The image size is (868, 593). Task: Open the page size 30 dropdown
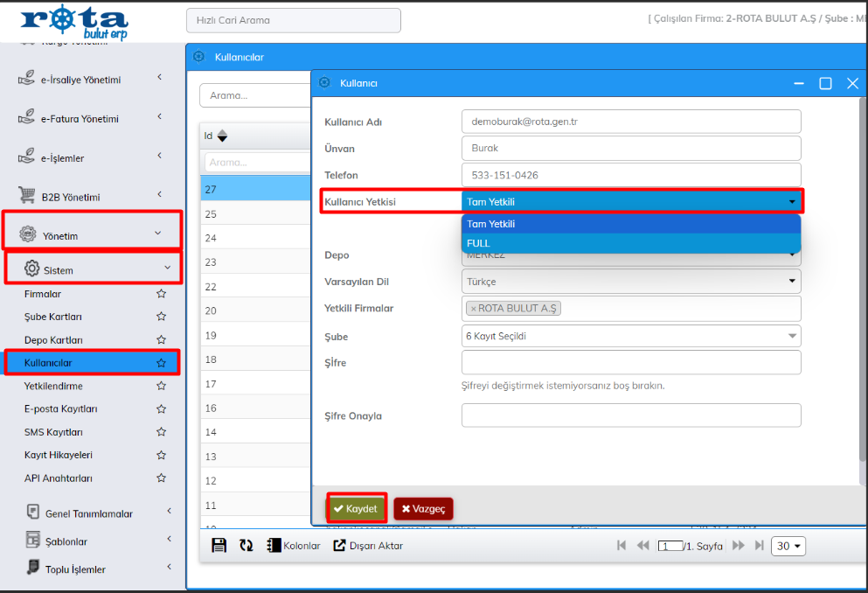click(788, 546)
